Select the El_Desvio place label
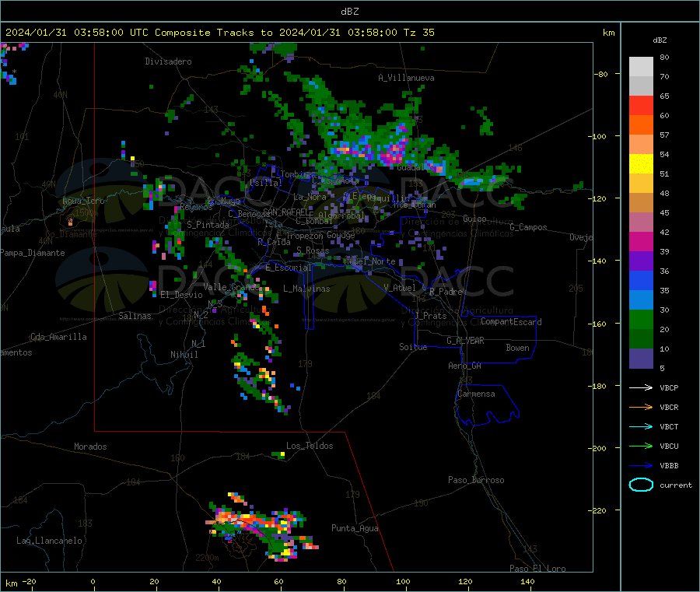Image resolution: width=700 pixels, height=592 pixels. coord(181,295)
